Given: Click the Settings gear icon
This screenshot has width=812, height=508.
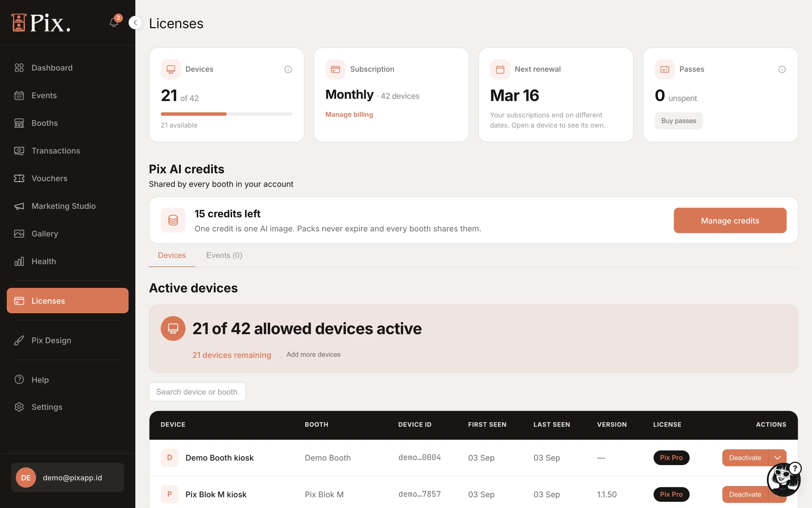Looking at the screenshot, I should (x=19, y=407).
